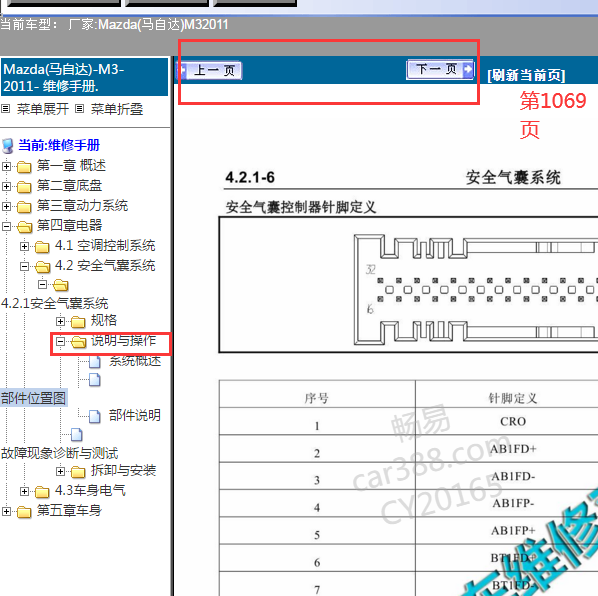Expand the 第三章动力系统 tree node
This screenshot has width=598, height=596.
(6, 206)
